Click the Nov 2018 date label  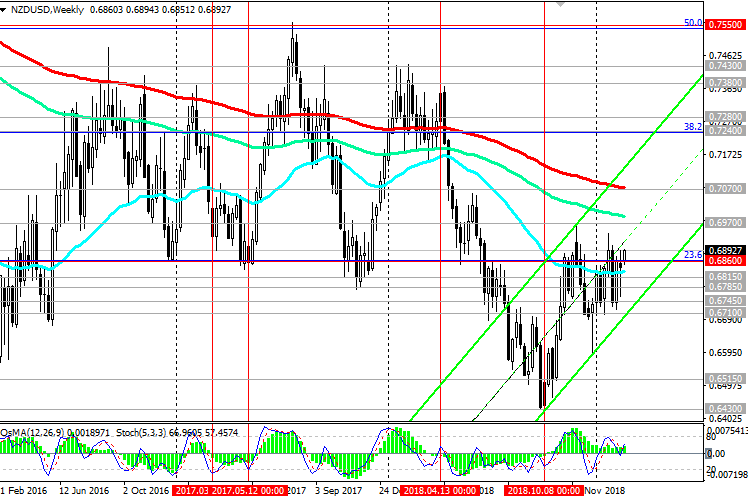(x=604, y=491)
